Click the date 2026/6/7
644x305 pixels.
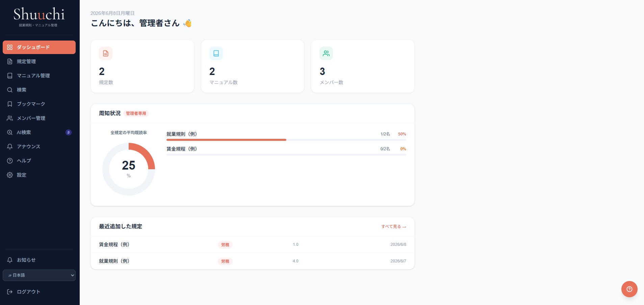398,261
